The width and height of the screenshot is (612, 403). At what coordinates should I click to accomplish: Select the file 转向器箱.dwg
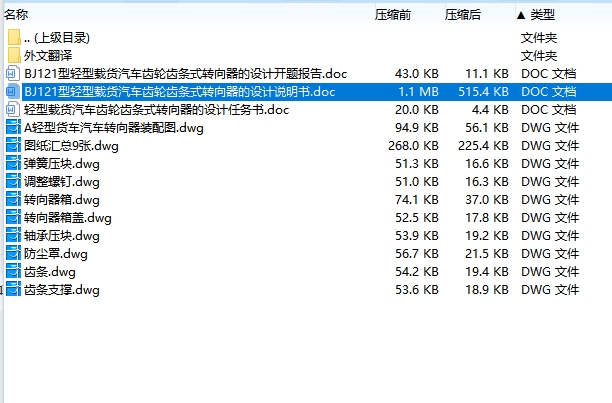pyautogui.click(x=62, y=199)
